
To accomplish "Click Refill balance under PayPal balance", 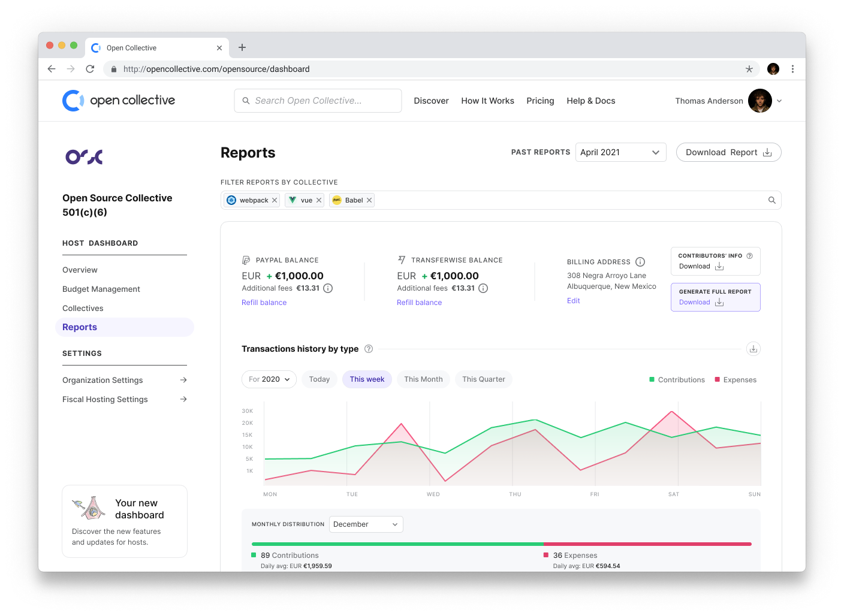I will pyautogui.click(x=264, y=303).
